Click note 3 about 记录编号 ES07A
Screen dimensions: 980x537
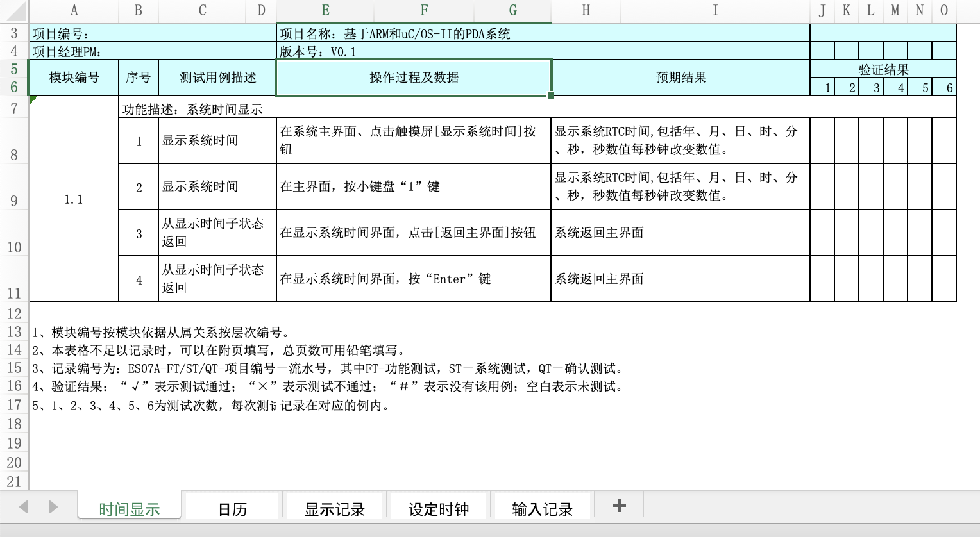(328, 368)
